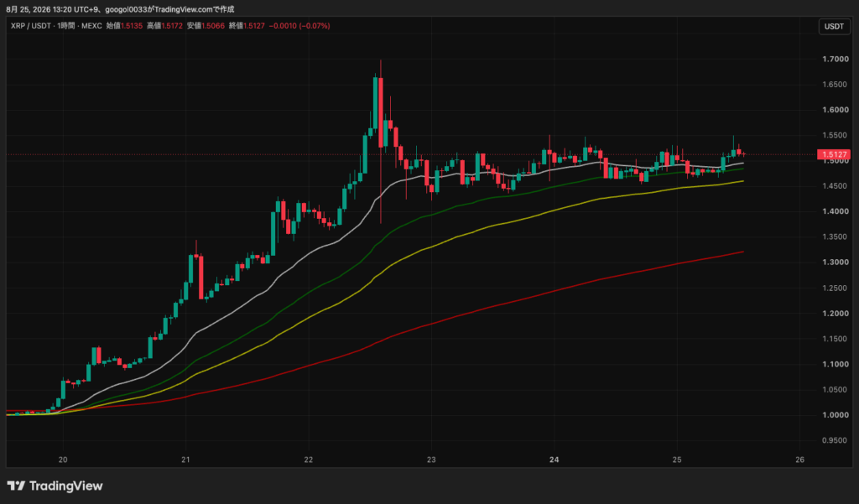Click the −0.0010 (−0.07%) change value
The image size is (859, 504).
(x=299, y=26)
